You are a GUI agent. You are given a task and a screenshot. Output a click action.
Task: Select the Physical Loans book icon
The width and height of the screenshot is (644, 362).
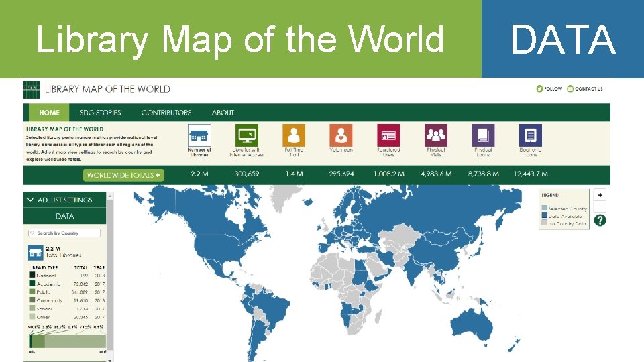click(x=483, y=135)
